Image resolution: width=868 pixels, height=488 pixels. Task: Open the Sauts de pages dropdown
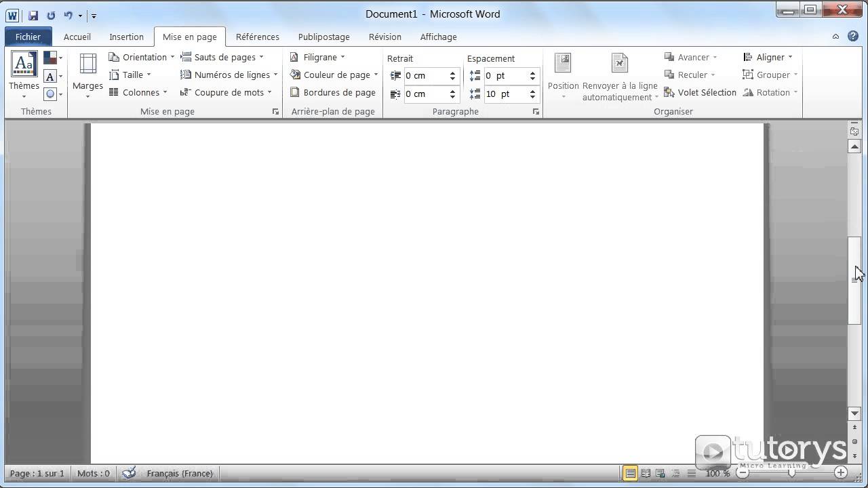(x=222, y=57)
